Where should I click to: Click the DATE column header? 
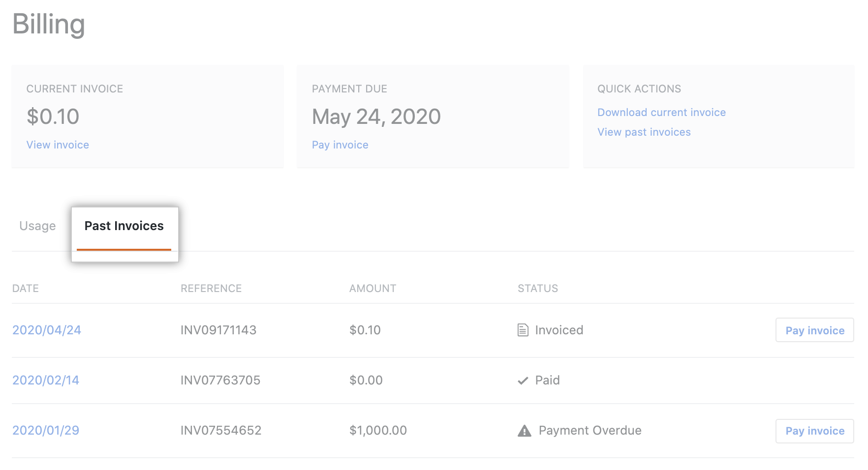click(26, 289)
